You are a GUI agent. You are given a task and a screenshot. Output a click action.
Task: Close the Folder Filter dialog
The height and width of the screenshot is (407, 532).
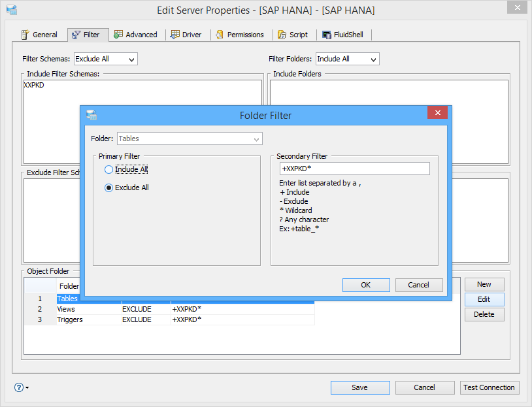[437, 112]
